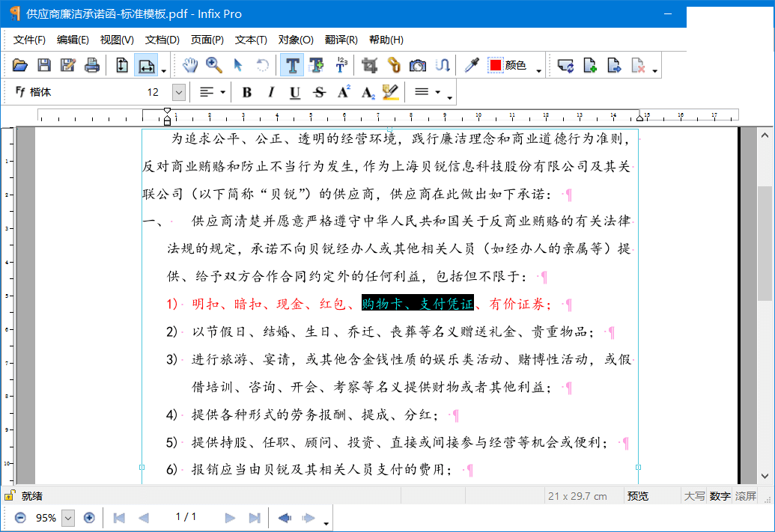The image size is (775, 532).
Task: Open the 页面(P) menu
Action: point(207,40)
